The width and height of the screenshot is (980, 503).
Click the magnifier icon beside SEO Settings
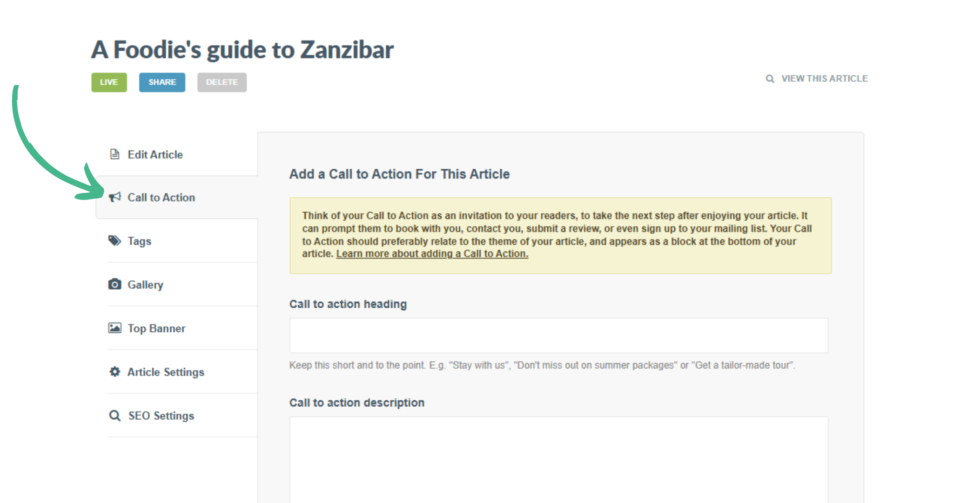114,415
